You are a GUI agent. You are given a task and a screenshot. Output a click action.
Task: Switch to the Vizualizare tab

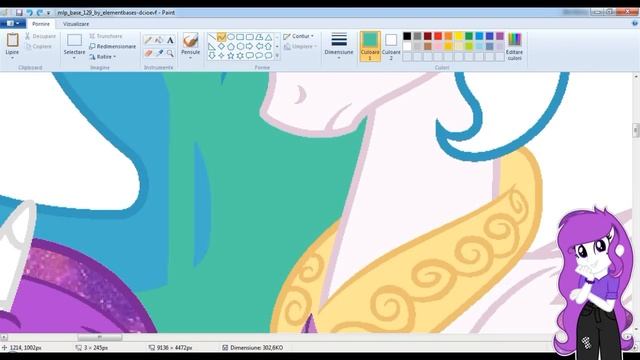(76, 24)
